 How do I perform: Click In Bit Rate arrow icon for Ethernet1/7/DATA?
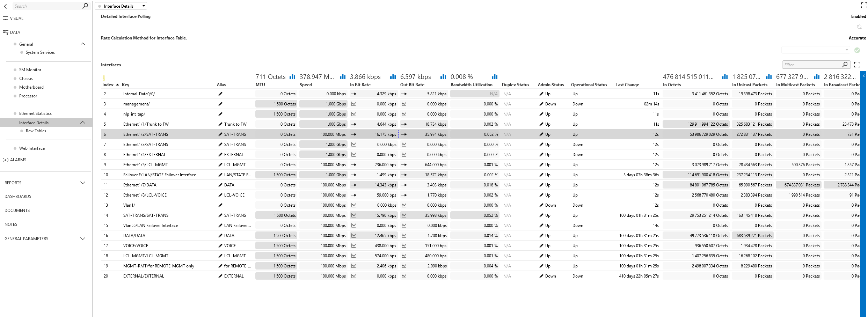pyautogui.click(x=353, y=185)
